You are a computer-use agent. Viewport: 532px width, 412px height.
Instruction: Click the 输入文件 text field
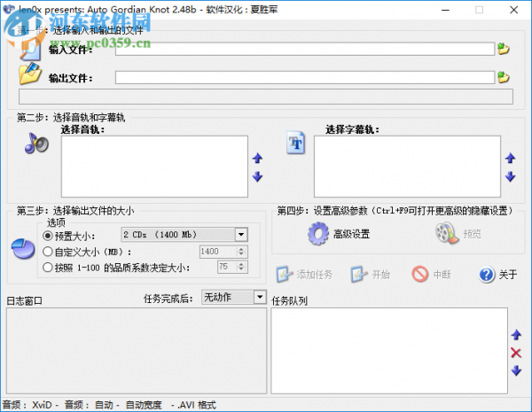[x=305, y=49]
